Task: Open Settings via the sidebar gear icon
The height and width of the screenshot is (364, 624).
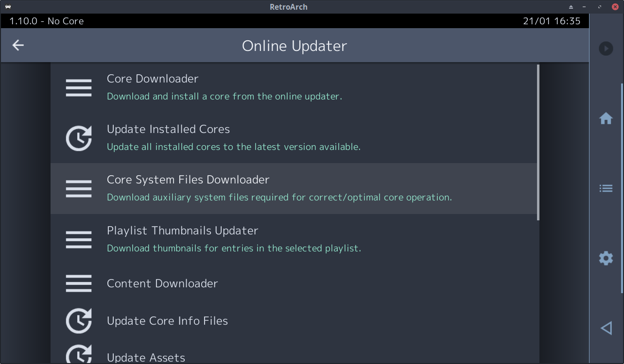Action: 606,258
